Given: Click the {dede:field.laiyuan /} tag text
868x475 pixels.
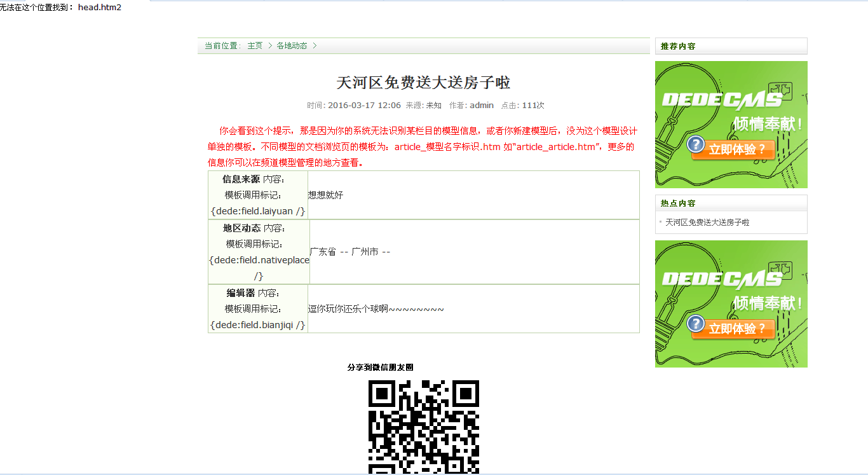Looking at the screenshot, I should click(x=258, y=211).
